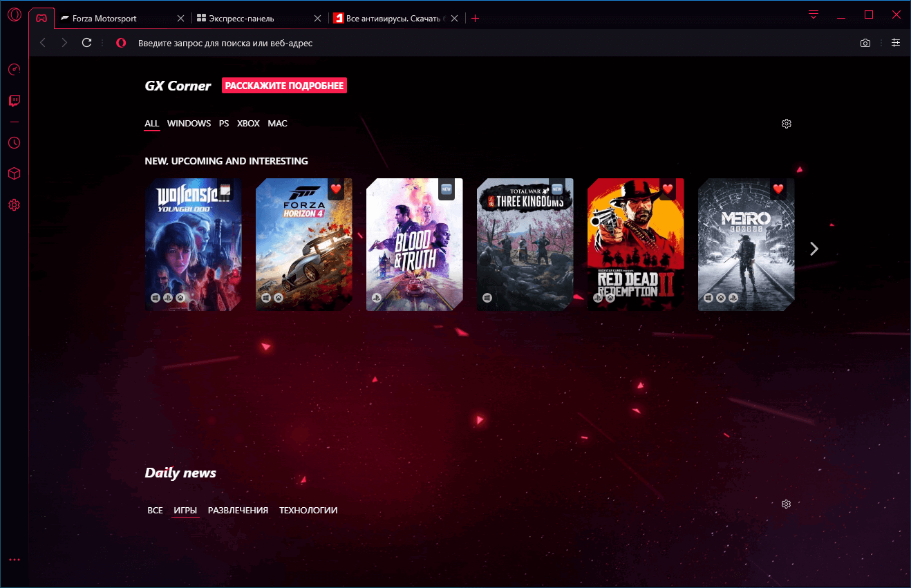The height and width of the screenshot is (588, 911).
Task: Filter games by XBOX
Action: 249,124
